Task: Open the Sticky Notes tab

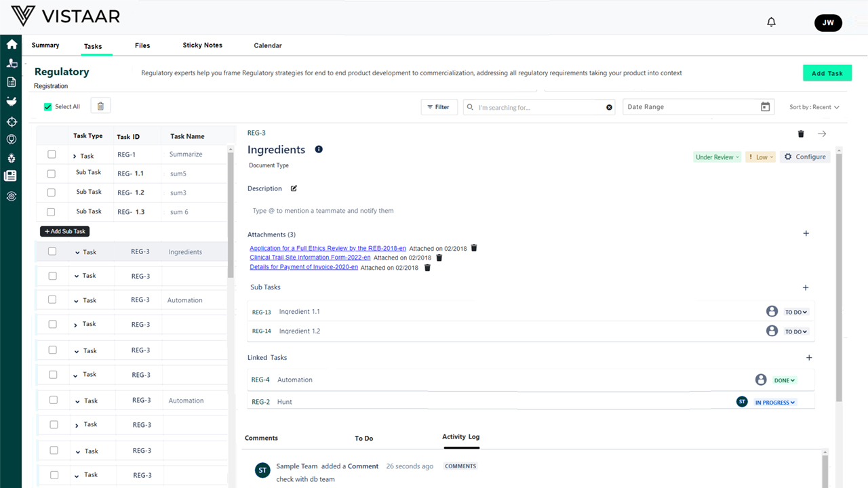Action: coord(202,45)
